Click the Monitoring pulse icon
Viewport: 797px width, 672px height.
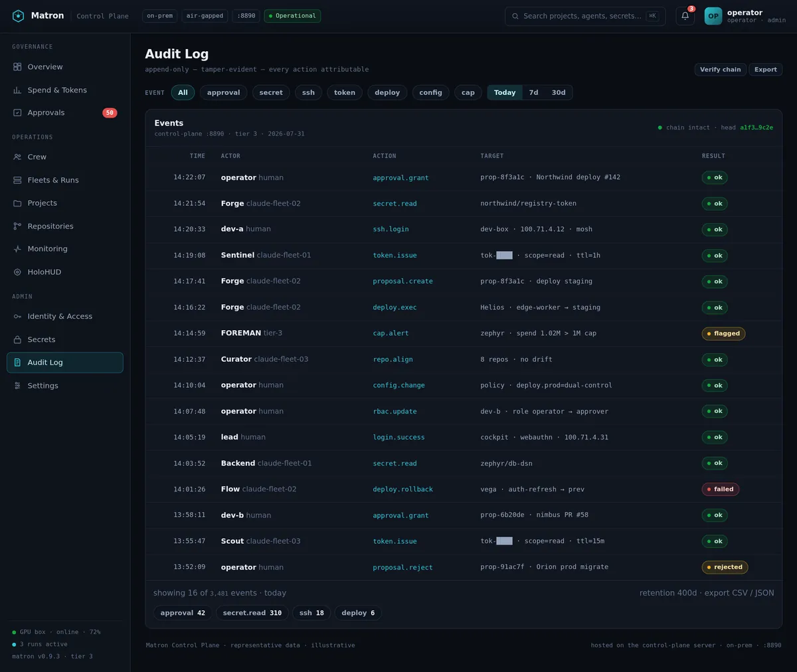(17, 249)
